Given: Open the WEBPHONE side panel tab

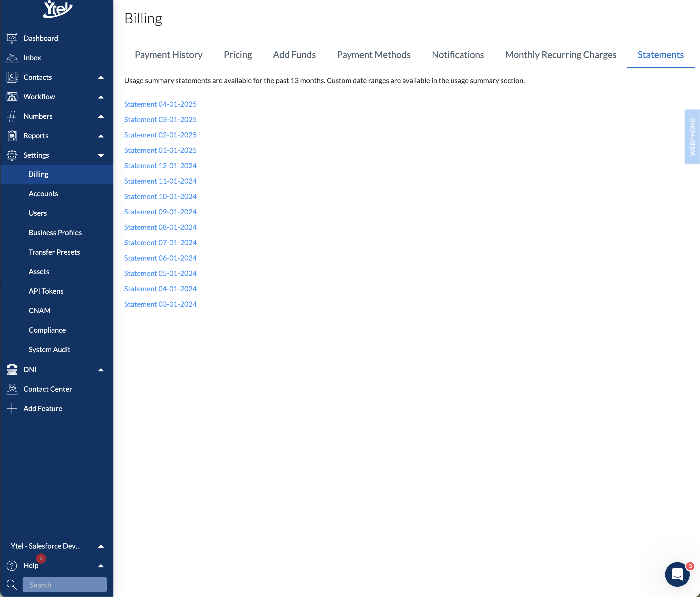Looking at the screenshot, I should click(x=692, y=137).
